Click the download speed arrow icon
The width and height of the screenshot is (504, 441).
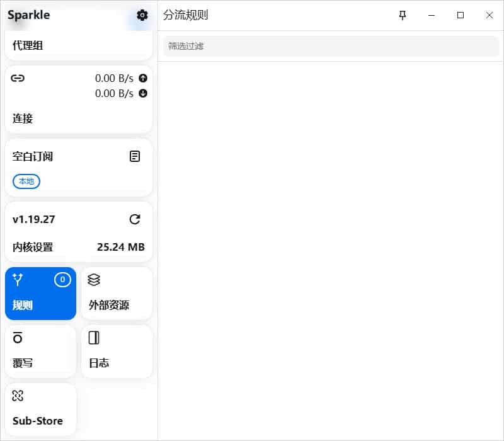(143, 93)
